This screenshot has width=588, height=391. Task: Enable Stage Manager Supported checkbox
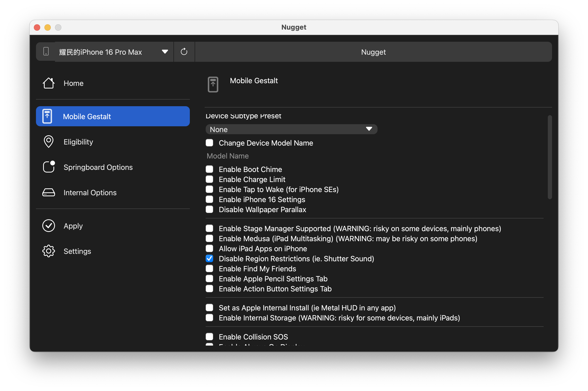pyautogui.click(x=209, y=228)
